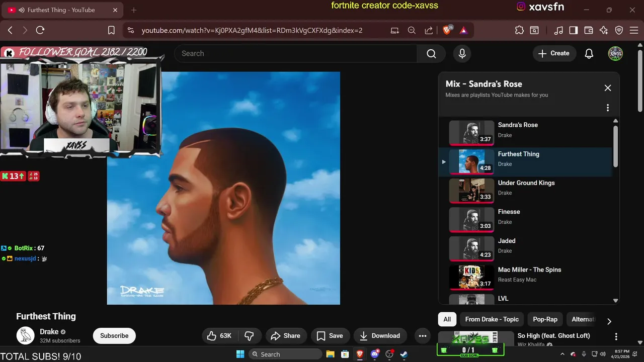Open Steam from the taskbar
The image size is (644, 362).
click(x=404, y=354)
